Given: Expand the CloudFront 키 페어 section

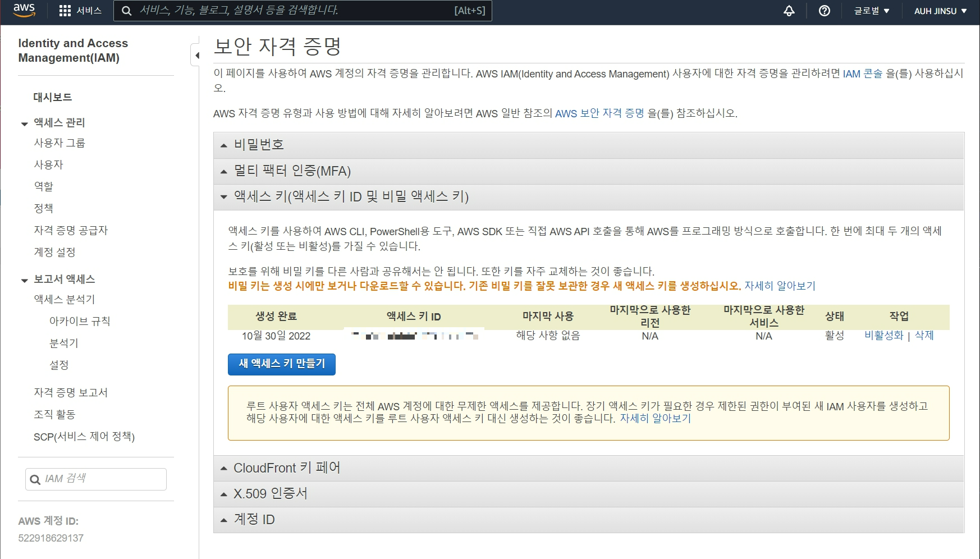Looking at the screenshot, I should [589, 468].
